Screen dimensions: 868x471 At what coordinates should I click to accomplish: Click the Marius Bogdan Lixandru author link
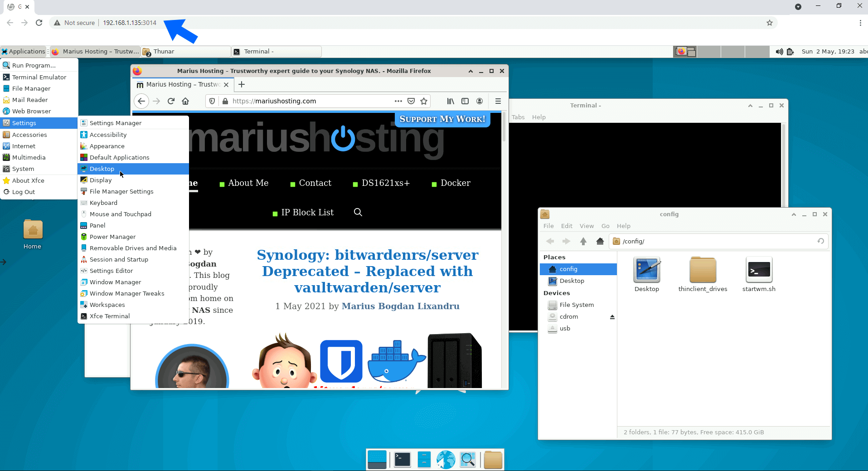pyautogui.click(x=401, y=306)
